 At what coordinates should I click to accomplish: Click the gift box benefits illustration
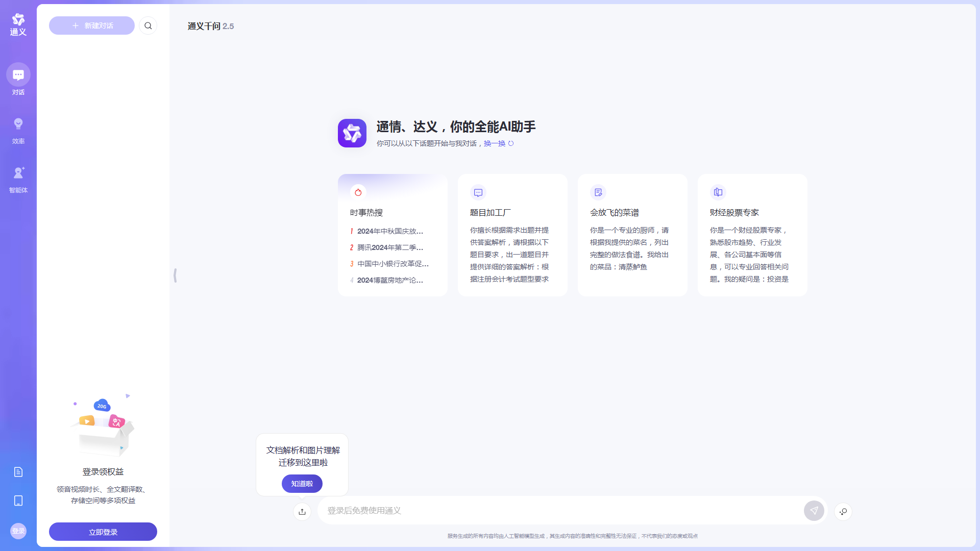click(x=103, y=426)
